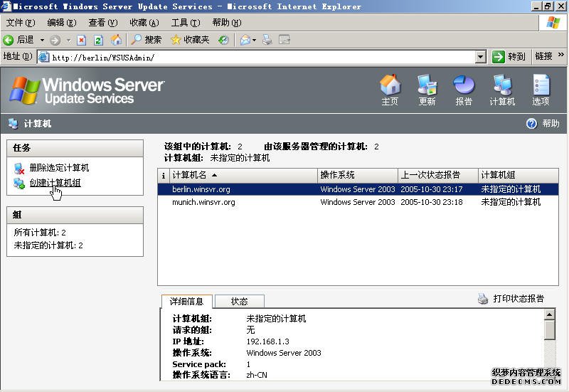The height and width of the screenshot is (392, 569).
Task: Click the 操作系统 column header
Action: (358, 175)
